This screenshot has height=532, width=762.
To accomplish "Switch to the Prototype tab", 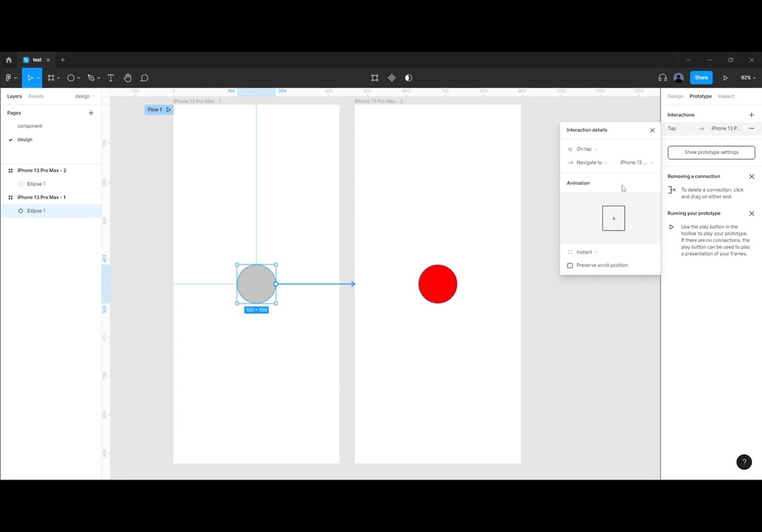I will 701,96.
